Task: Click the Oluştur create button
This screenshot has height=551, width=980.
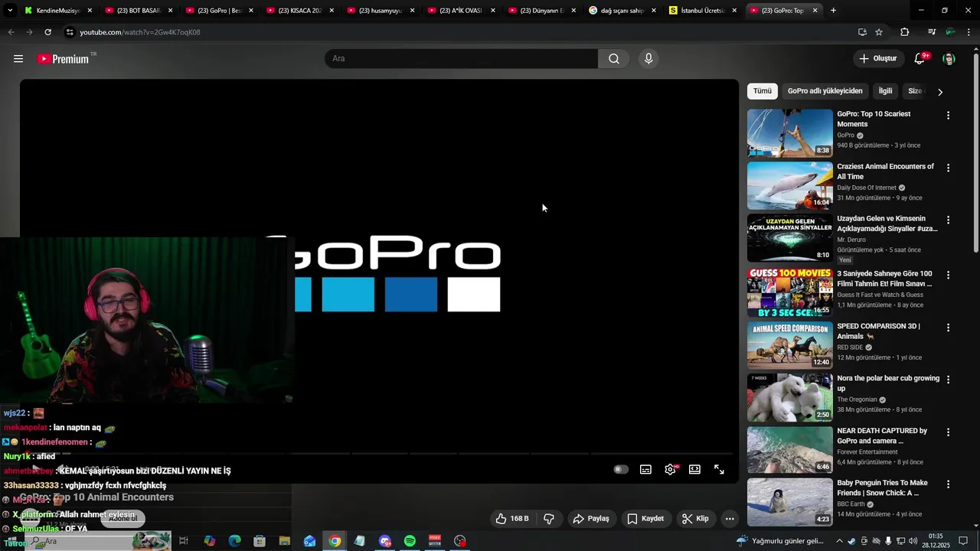Action: coord(877,59)
